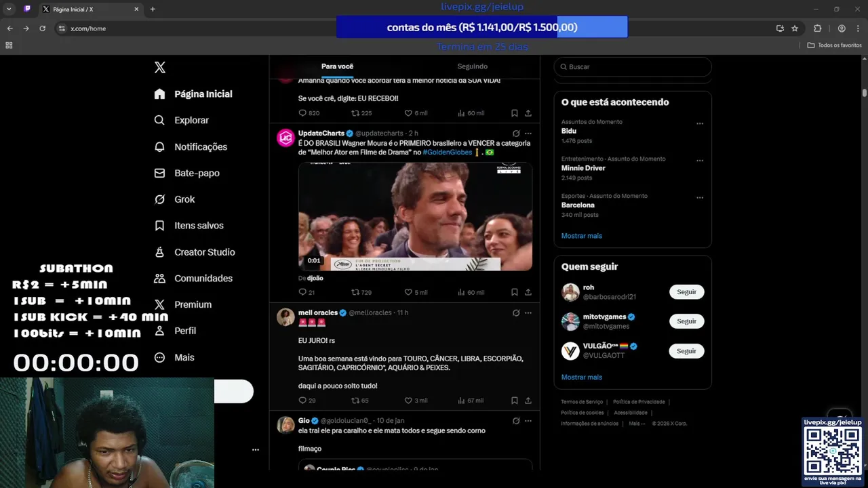Open more options on Gio post
Screen dimensions: 868x488
click(x=528, y=421)
